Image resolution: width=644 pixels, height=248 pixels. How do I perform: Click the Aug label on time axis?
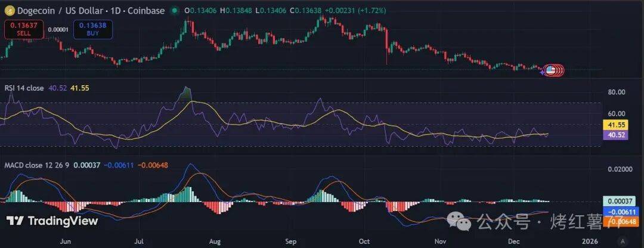click(x=215, y=241)
